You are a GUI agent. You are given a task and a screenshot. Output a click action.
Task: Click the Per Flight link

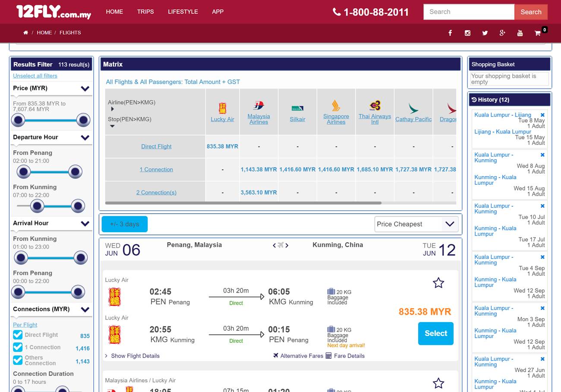coord(25,325)
